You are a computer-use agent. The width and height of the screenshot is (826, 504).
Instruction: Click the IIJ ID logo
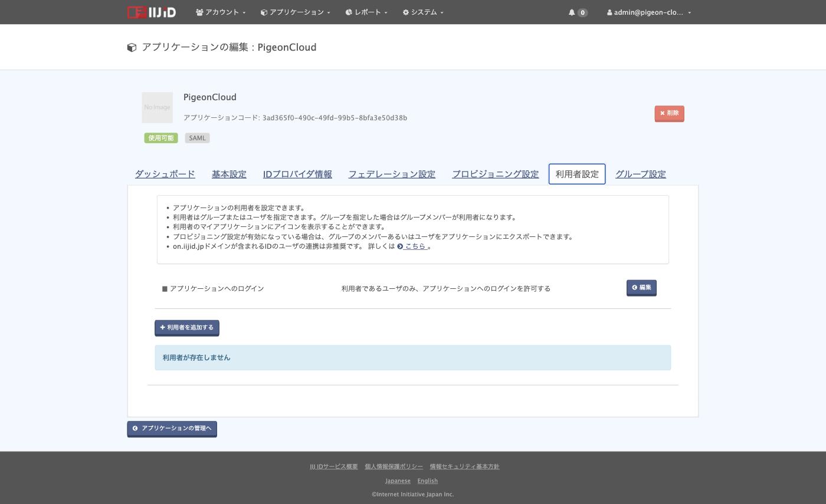point(152,12)
